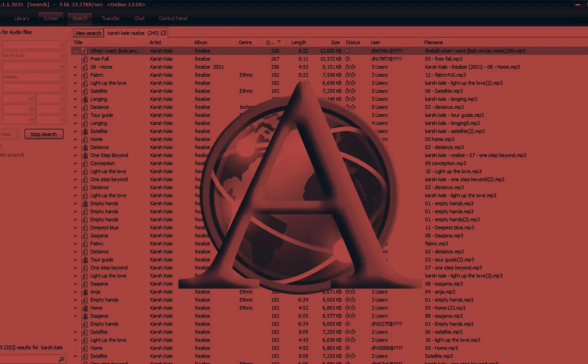The image size is (588, 364).
Task: Close the karsh kale realize search tab
Action: [163, 33]
